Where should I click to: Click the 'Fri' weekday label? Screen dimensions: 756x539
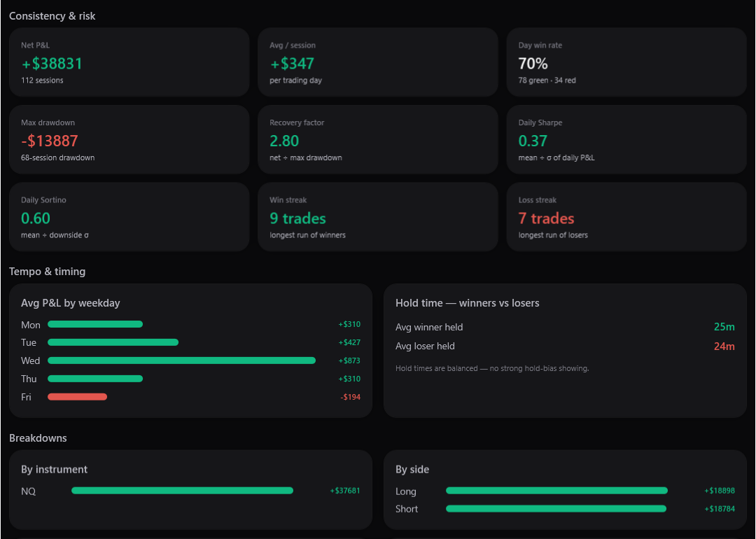26,398
